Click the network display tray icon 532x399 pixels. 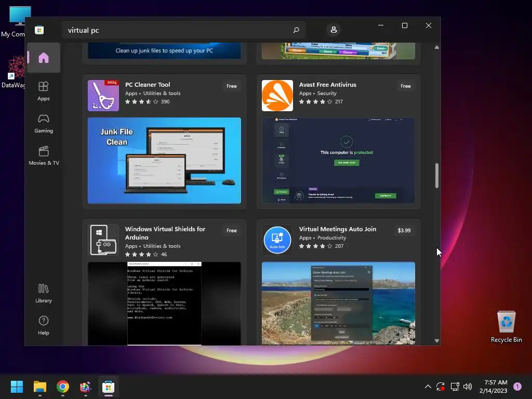tap(455, 387)
